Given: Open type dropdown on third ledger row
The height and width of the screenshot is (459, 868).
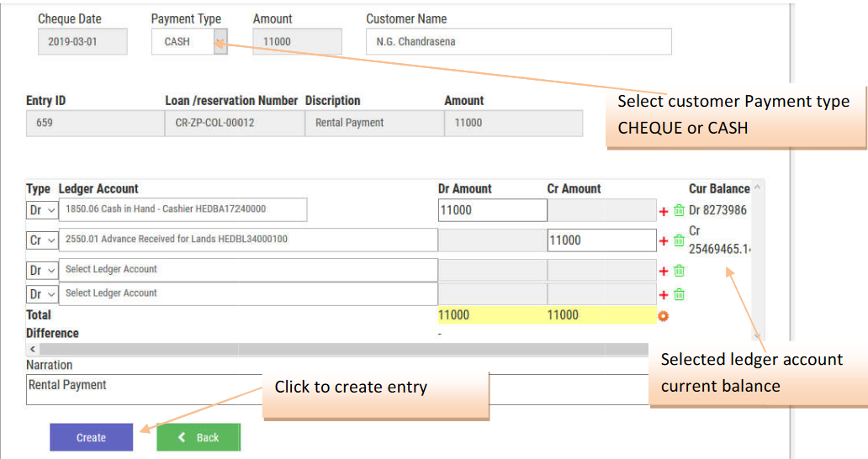Looking at the screenshot, I should point(42,271).
